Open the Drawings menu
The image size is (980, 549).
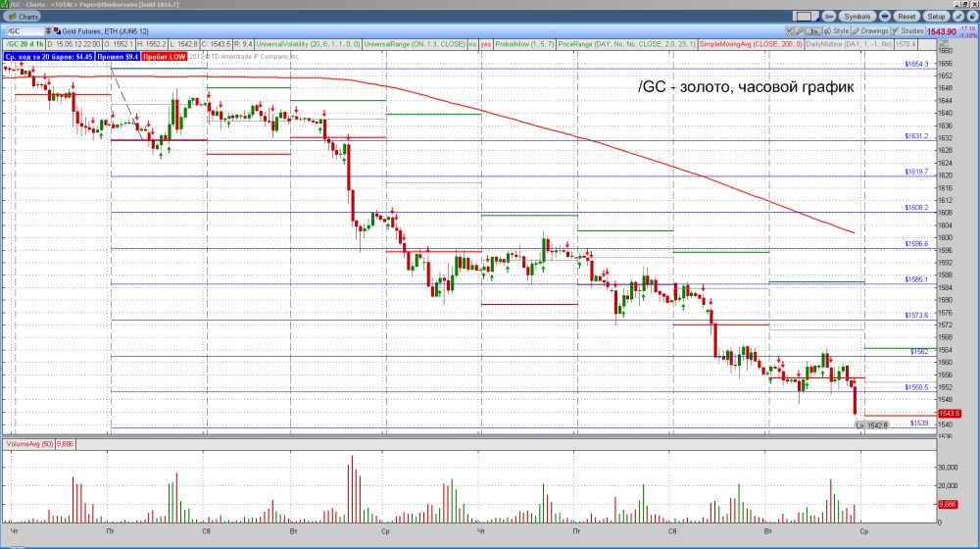[870, 31]
